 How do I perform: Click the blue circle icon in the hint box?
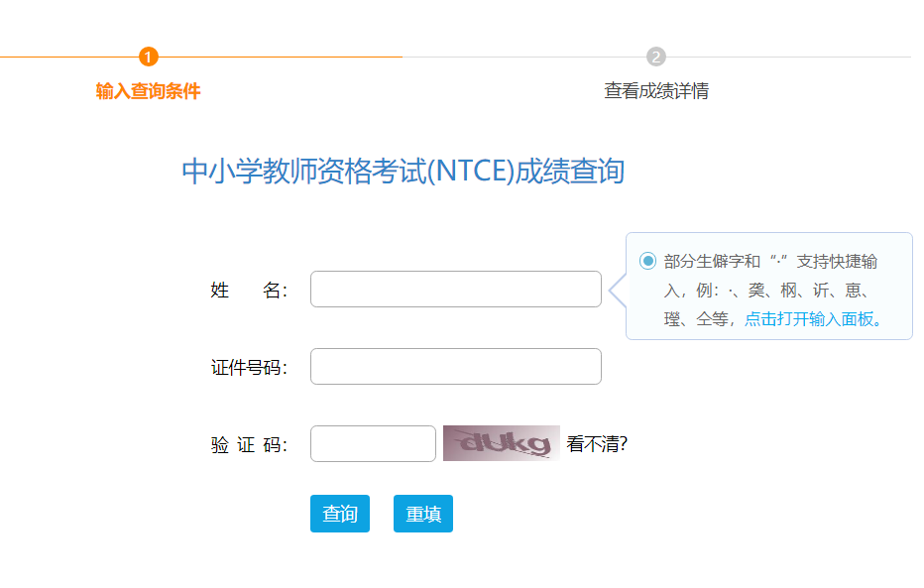pos(648,261)
